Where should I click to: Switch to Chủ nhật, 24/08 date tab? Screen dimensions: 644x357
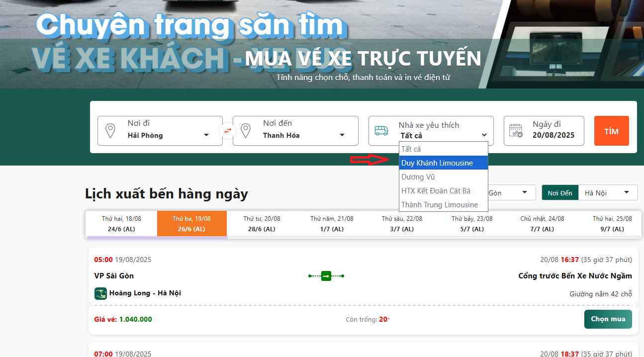pyautogui.click(x=542, y=224)
